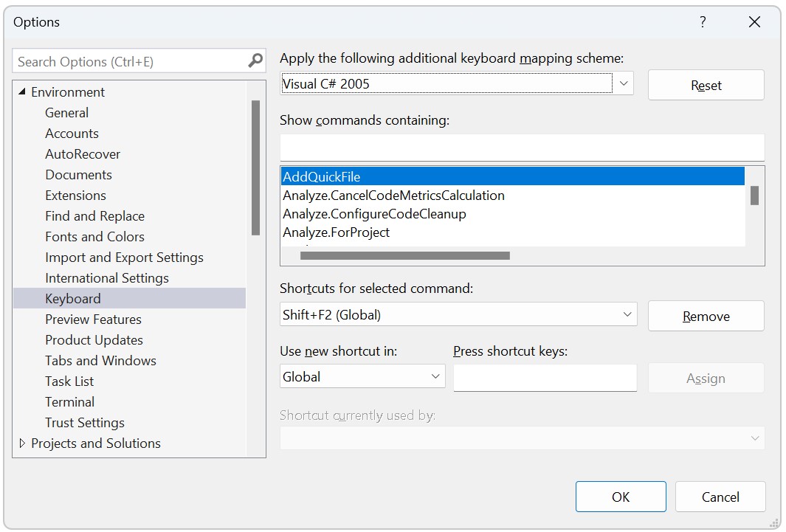
Task: Click the Reset button
Action: [706, 85]
